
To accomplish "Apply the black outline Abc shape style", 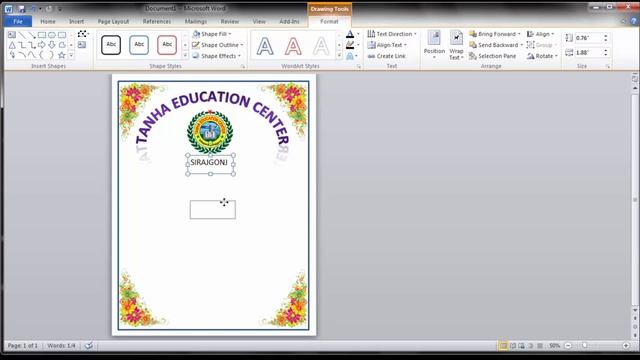I will 111,44.
